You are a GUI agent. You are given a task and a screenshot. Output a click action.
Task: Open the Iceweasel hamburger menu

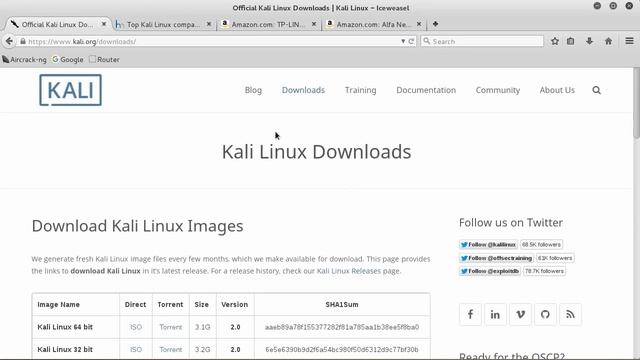[629, 41]
